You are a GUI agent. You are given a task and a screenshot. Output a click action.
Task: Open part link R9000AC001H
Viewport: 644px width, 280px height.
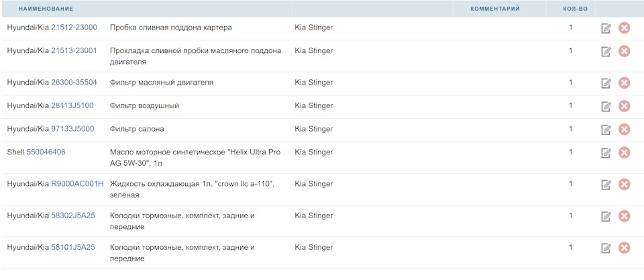click(77, 184)
